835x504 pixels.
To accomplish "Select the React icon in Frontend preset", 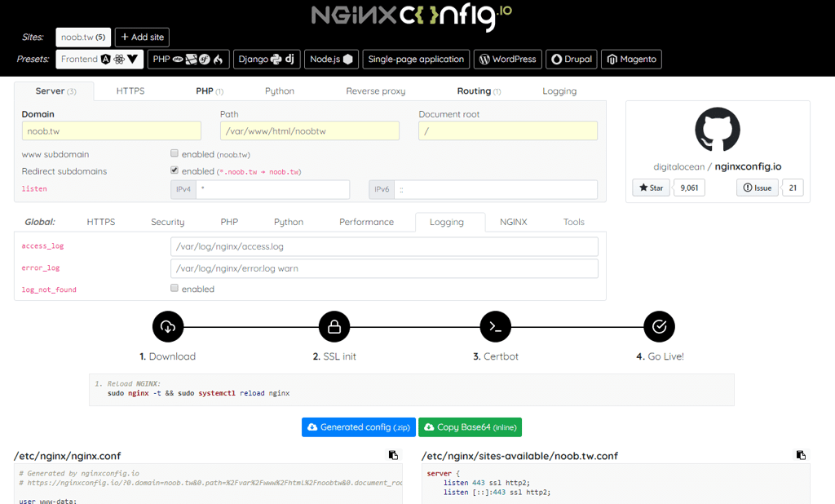I will (119, 59).
